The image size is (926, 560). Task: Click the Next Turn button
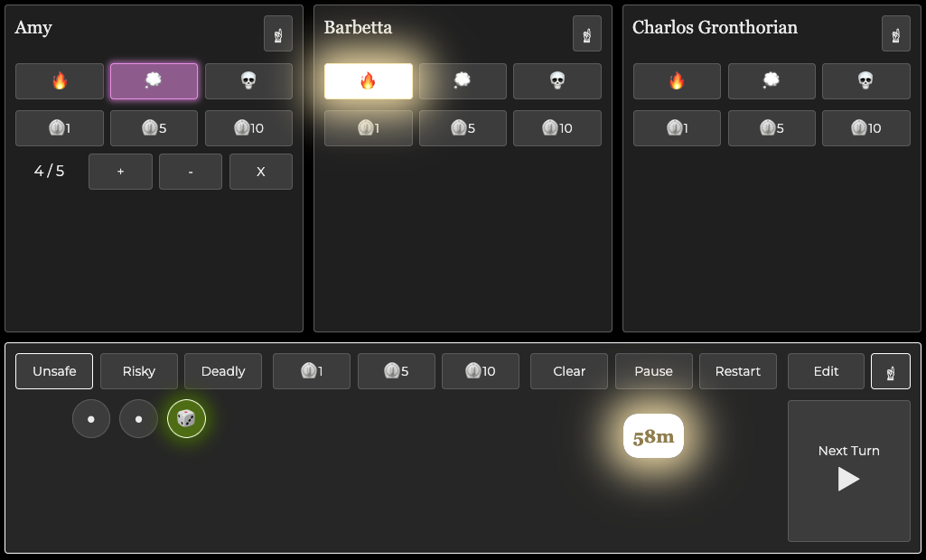point(848,471)
